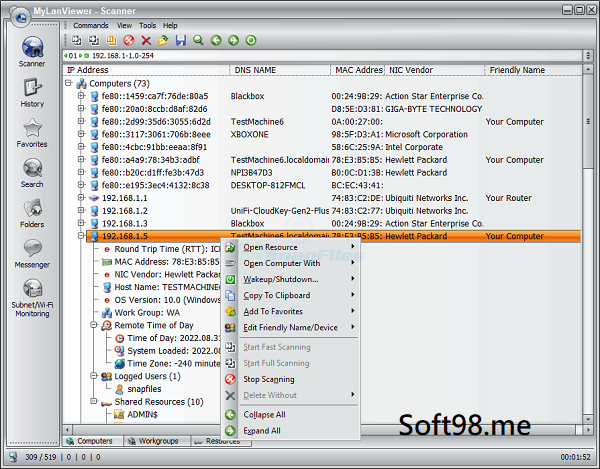The width and height of the screenshot is (600, 469).
Task: Select Wakeup/Shutdown... menu entry
Action: coord(290,279)
